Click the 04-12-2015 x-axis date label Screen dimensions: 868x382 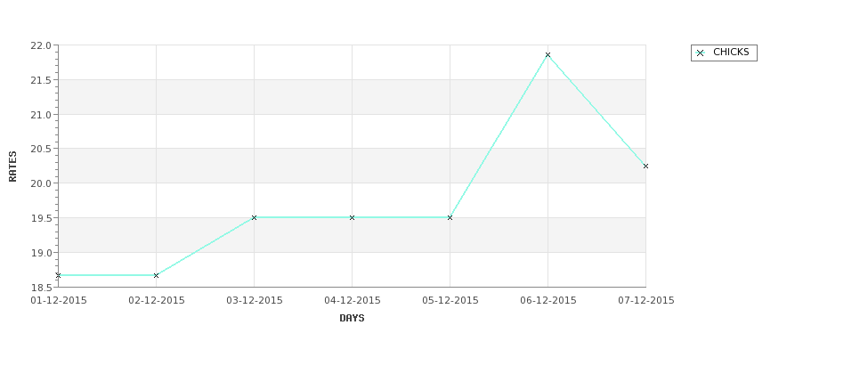pyautogui.click(x=352, y=300)
